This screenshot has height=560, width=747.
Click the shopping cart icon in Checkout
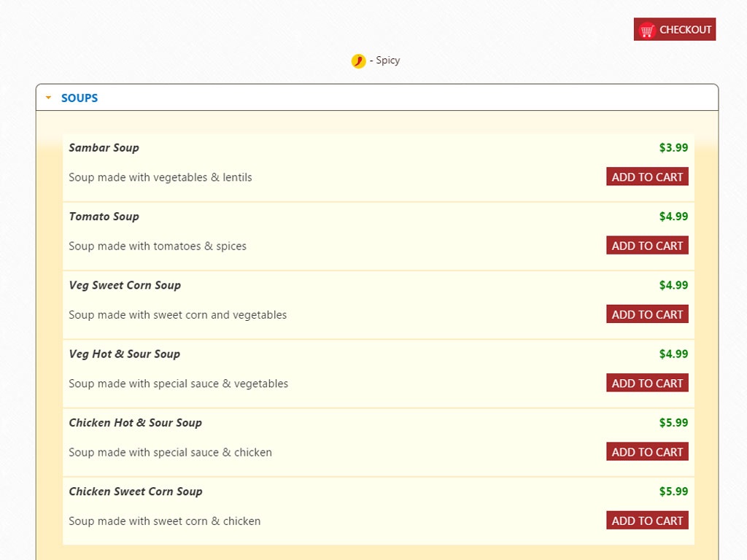pyautogui.click(x=646, y=30)
